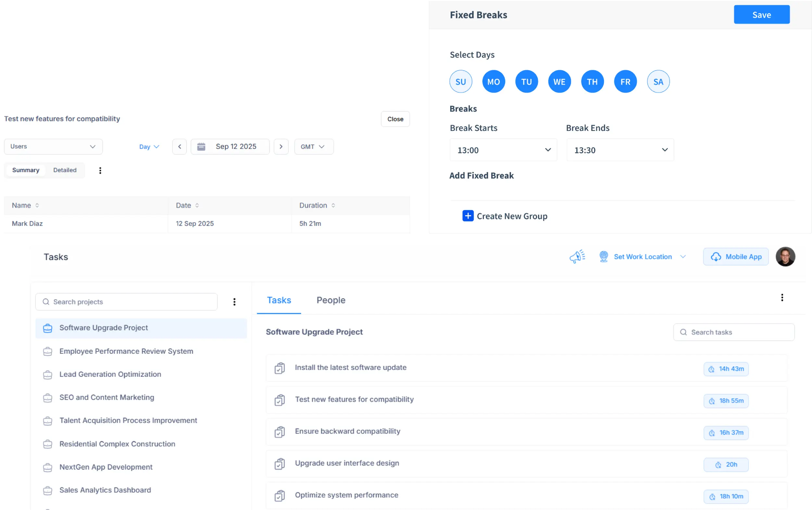Toggle Monday in Select Days

coord(493,81)
